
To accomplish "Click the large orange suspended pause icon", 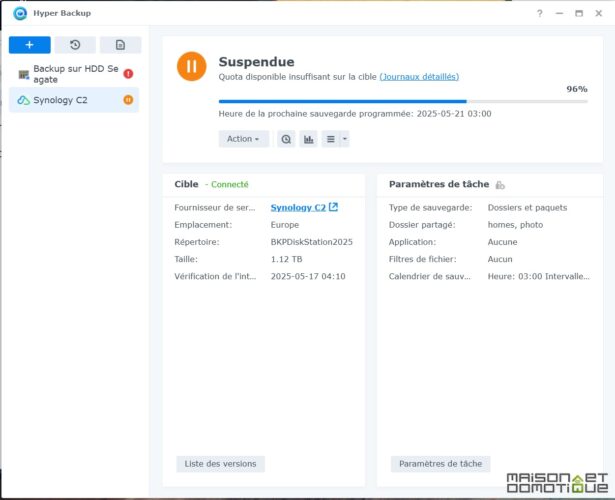I will point(191,66).
